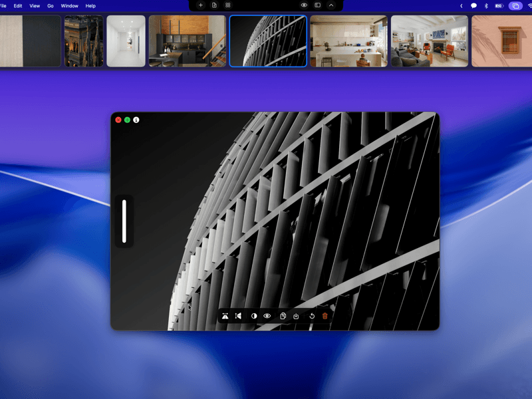532x399 pixels.
Task: Delete the image using the trash icon
Action: 325,316
